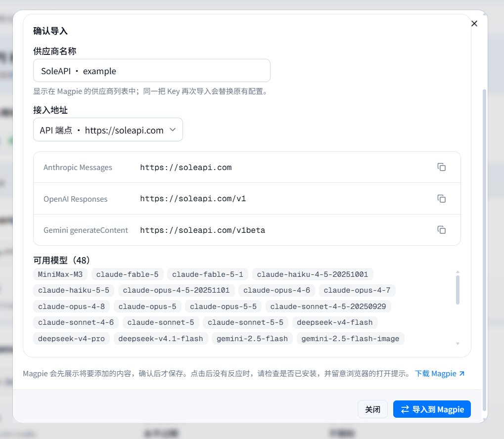Copy the Anthropic Messages endpoint URL

[441, 167]
